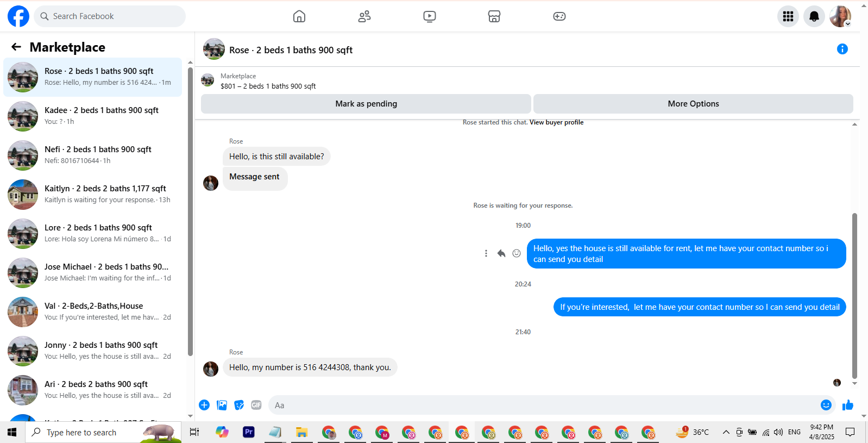Viewport: 868px width, 443px height.
Task: Send a thumbs-up like
Action: 848,405
